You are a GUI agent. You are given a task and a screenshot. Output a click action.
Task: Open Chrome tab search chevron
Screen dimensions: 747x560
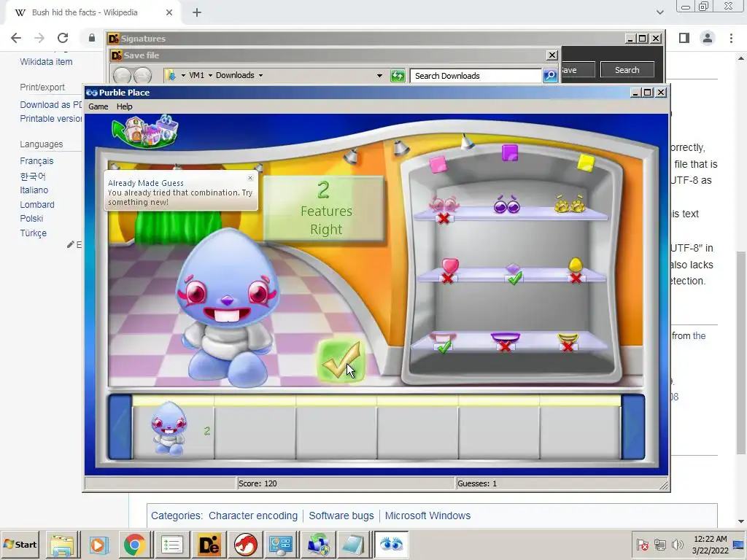[659, 12]
